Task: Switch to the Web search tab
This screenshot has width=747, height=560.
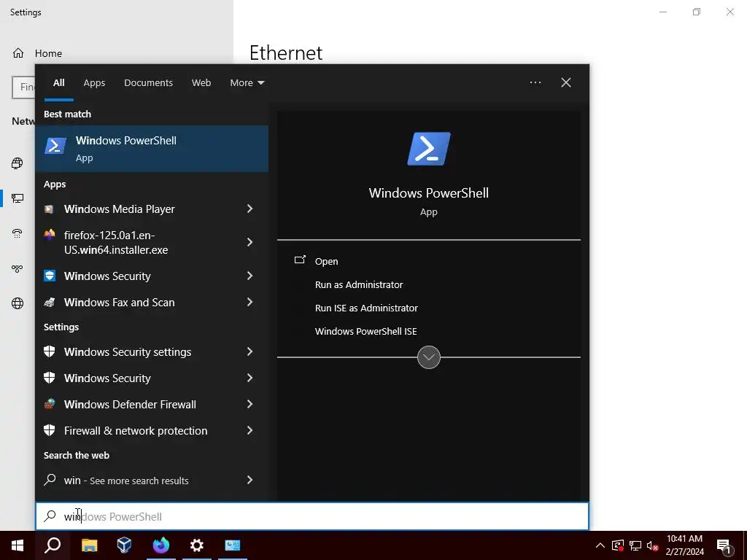Action: pyautogui.click(x=201, y=83)
